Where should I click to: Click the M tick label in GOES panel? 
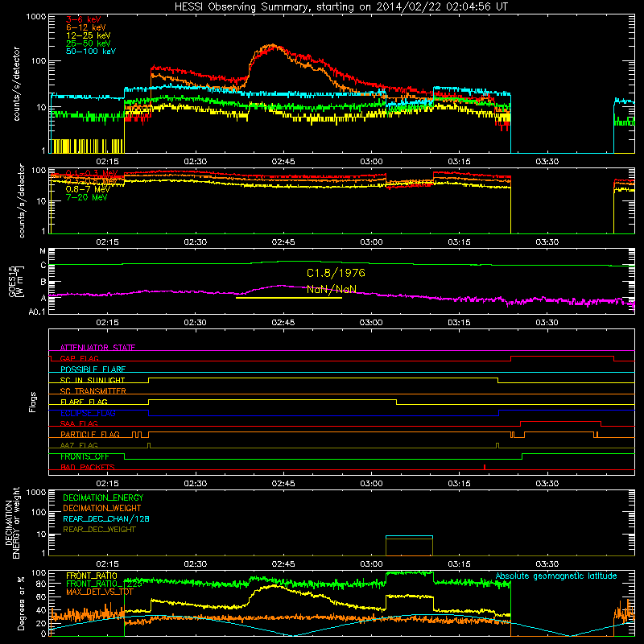click(x=43, y=251)
